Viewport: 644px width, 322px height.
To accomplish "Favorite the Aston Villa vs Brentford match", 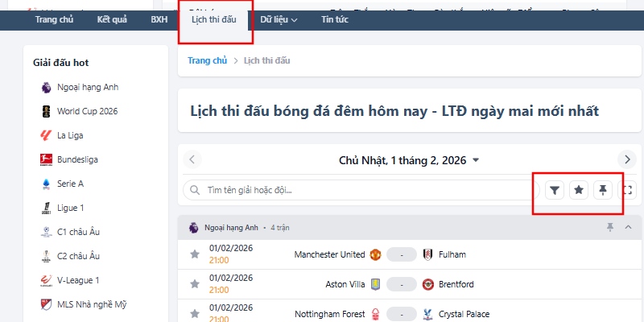I will (x=195, y=284).
